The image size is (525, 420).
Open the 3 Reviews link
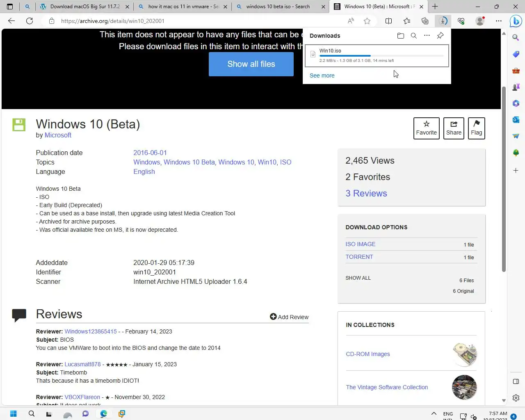click(366, 193)
